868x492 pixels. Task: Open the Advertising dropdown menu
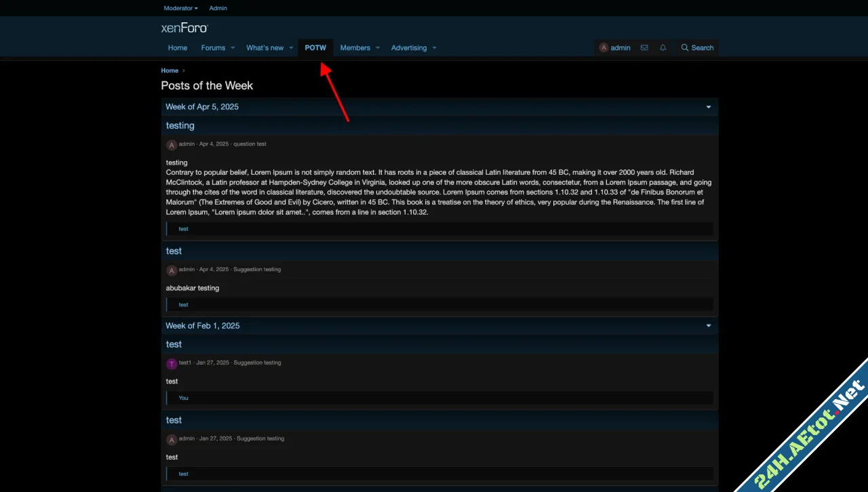414,47
